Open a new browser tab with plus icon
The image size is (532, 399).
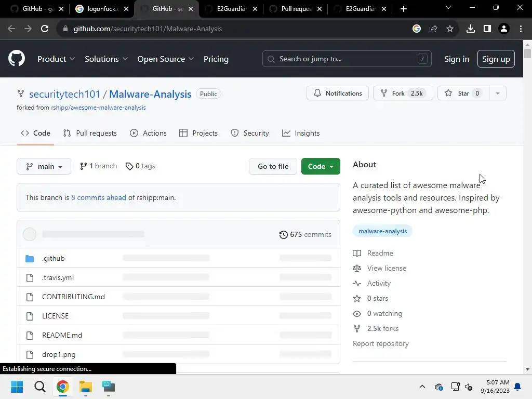(403, 9)
